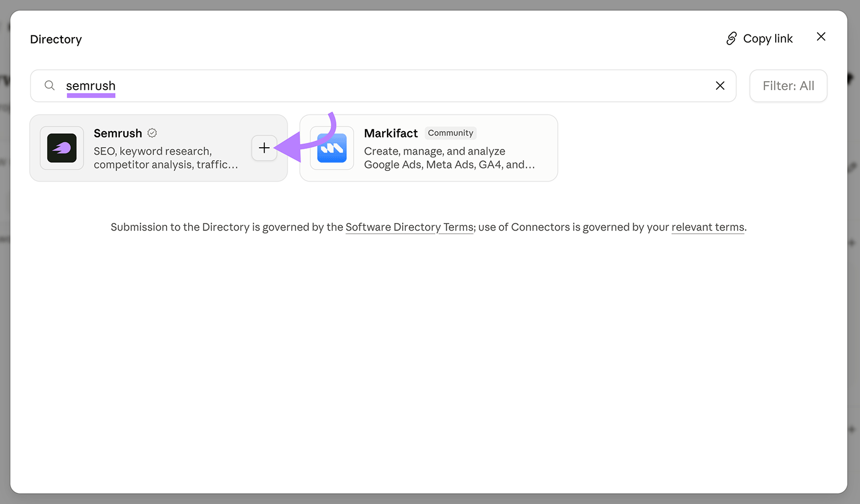Image resolution: width=860 pixels, height=504 pixels.
Task: Click the Copy link button
Action: pos(759,39)
